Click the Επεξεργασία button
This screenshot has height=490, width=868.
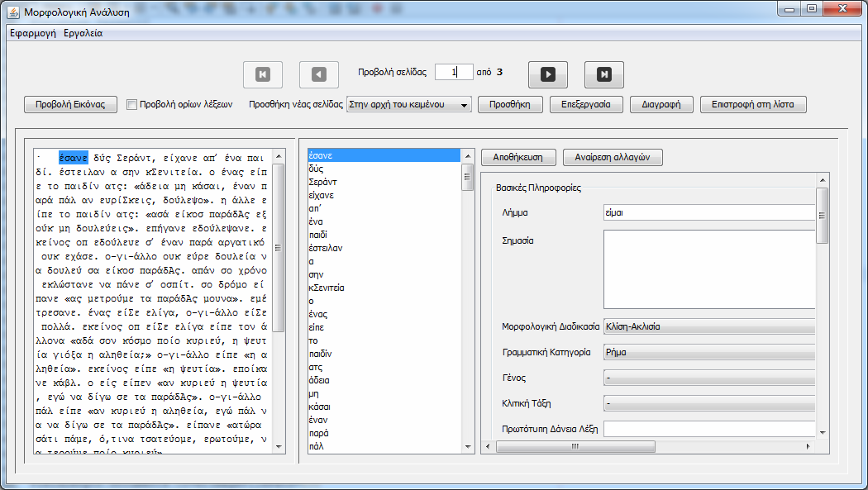point(585,104)
